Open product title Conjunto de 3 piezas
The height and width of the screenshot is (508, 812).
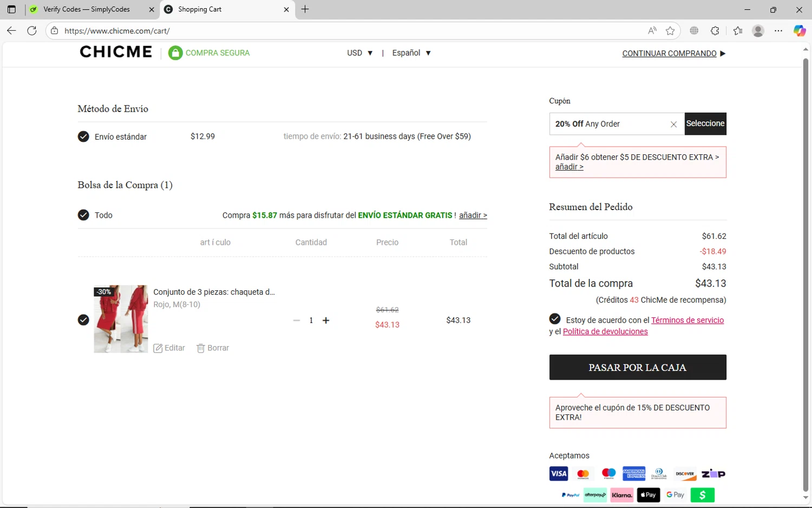tap(214, 292)
